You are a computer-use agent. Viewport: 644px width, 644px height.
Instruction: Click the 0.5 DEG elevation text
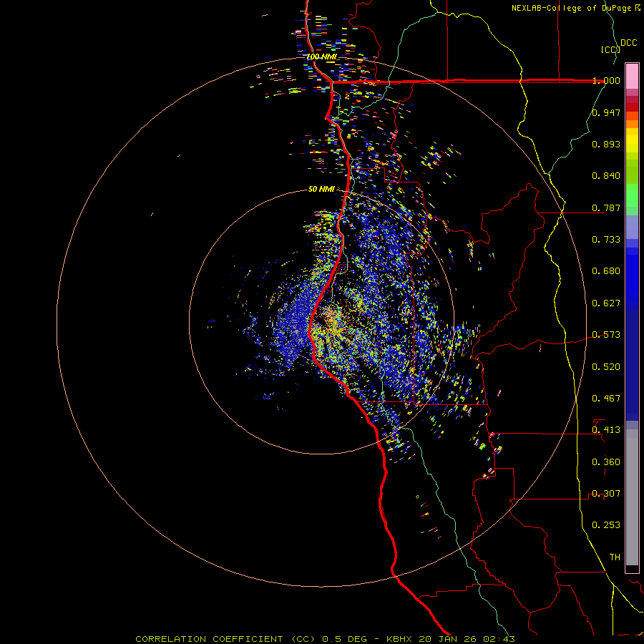pyautogui.click(x=343, y=639)
